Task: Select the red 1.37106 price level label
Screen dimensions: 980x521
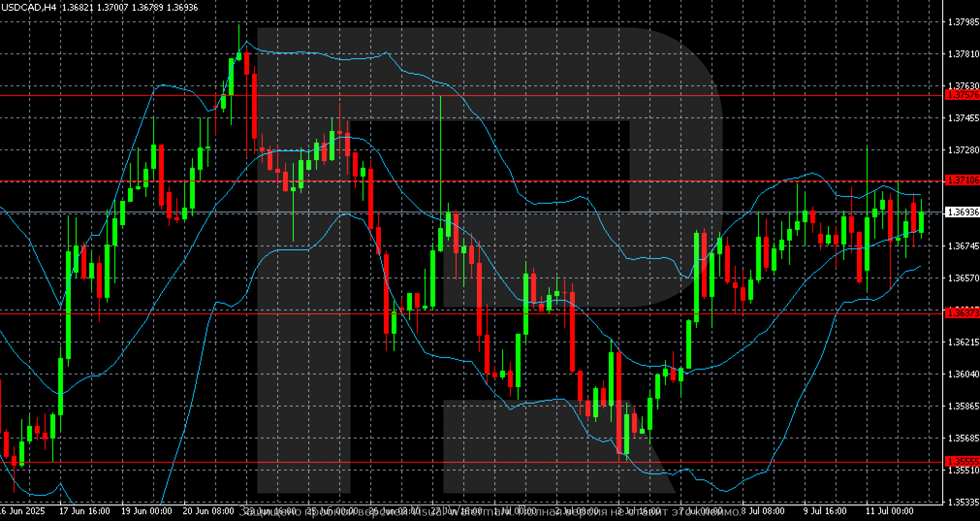Action: coord(963,180)
